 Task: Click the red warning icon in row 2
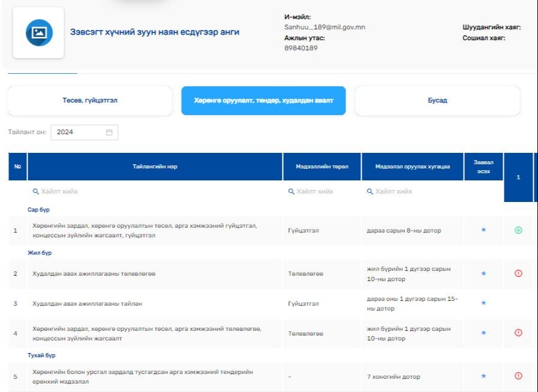tap(518, 273)
